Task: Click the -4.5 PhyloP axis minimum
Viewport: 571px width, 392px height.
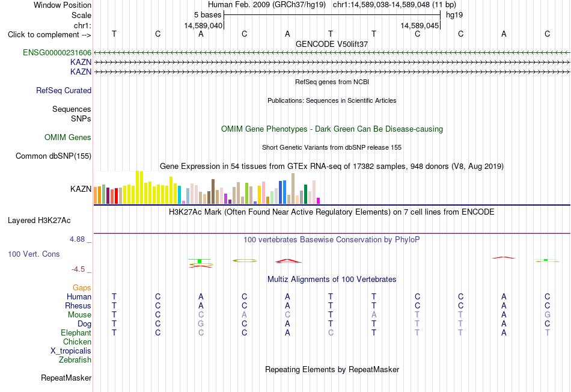Action: coord(78,269)
